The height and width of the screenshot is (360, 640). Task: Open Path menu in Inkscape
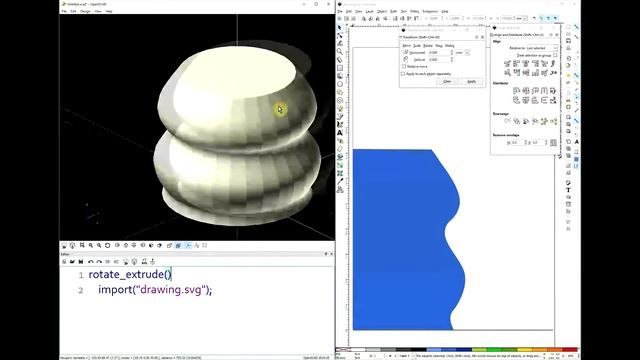[x=393, y=11]
